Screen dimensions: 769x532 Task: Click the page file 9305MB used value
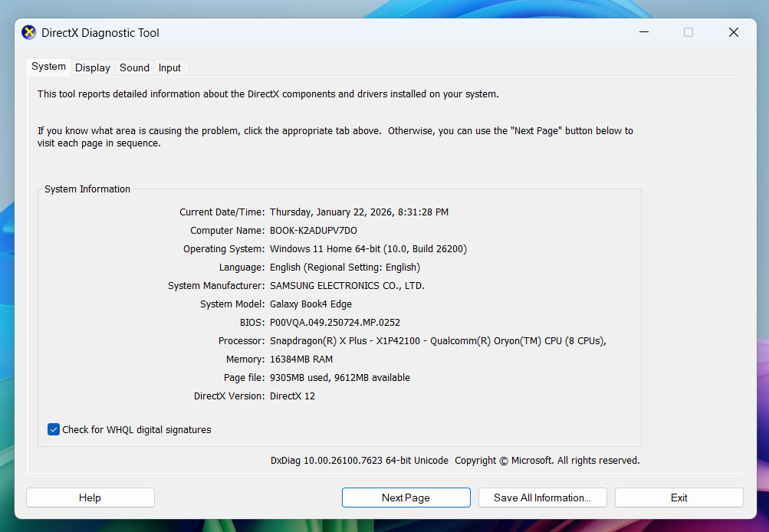[340, 378]
